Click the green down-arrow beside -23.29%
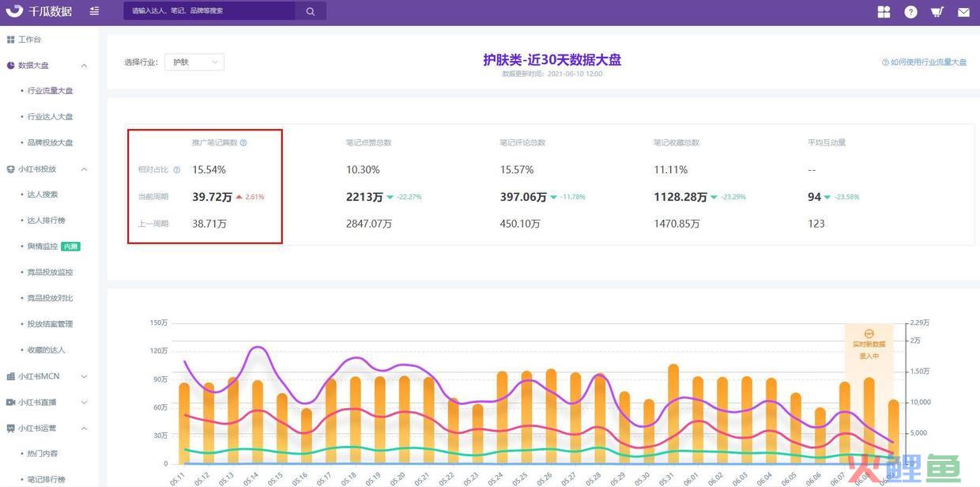The image size is (980, 487). coord(714,197)
